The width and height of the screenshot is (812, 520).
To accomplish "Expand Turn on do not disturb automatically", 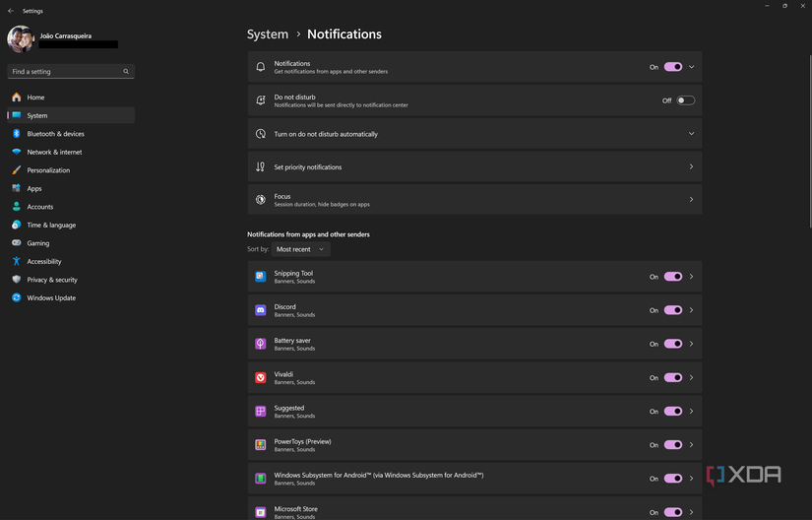I will tap(691, 134).
